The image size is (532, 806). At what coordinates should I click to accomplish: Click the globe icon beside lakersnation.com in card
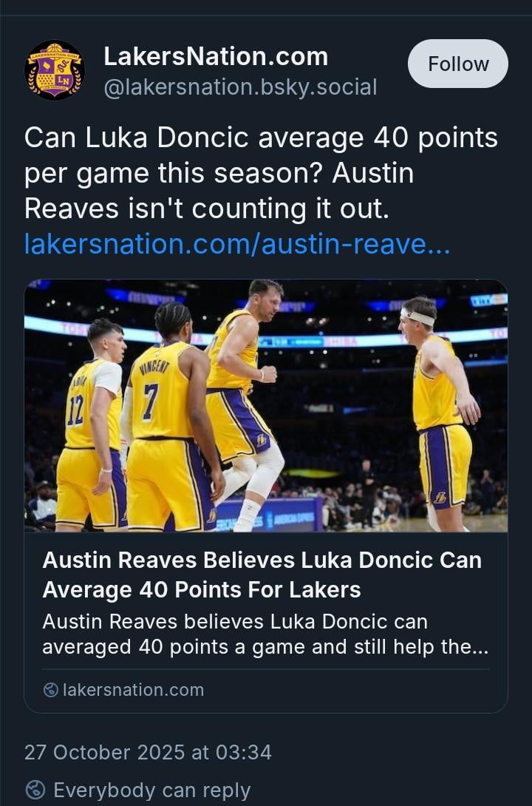50,690
